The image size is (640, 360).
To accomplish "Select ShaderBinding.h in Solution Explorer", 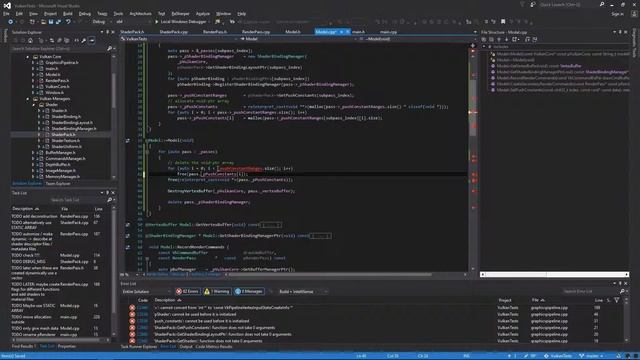I will (x=66, y=117).
